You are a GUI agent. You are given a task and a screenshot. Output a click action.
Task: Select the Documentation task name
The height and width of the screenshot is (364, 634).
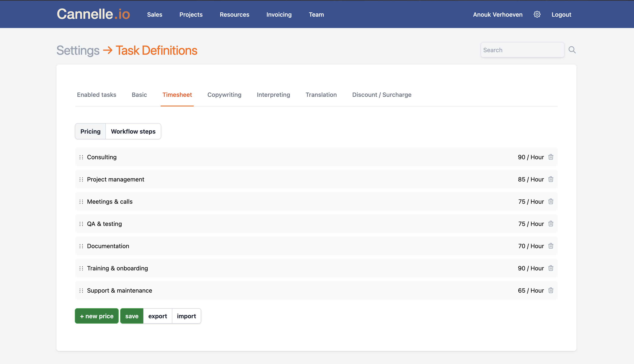(108, 246)
